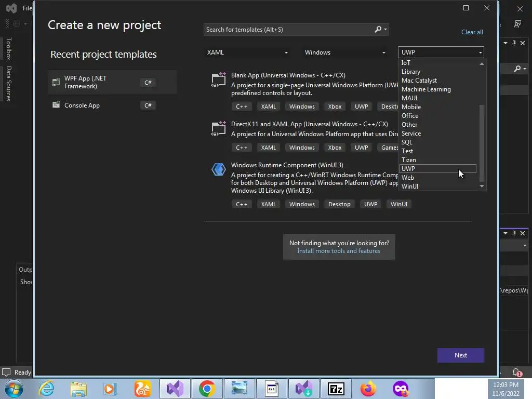Click the notifications bell in the status bar

coord(517,372)
